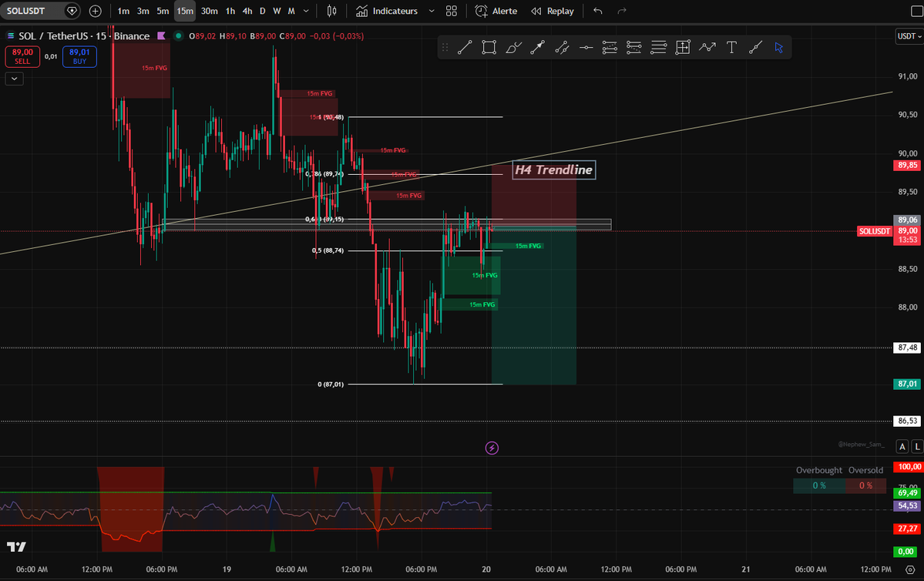Open the layout grid selector
The height and width of the screenshot is (581, 924).
[x=452, y=12]
